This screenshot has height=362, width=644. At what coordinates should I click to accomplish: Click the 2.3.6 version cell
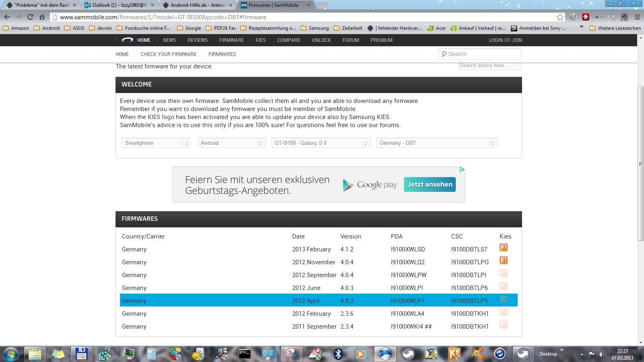point(347,314)
